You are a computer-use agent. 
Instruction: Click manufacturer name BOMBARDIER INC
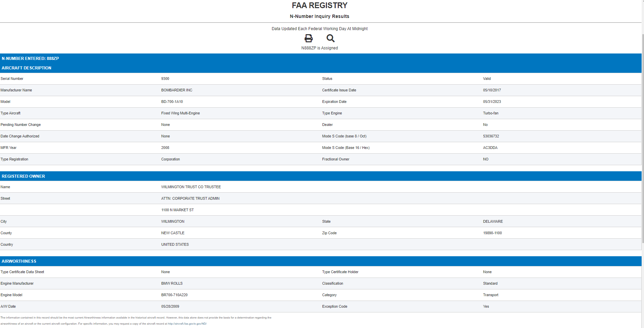177,90
